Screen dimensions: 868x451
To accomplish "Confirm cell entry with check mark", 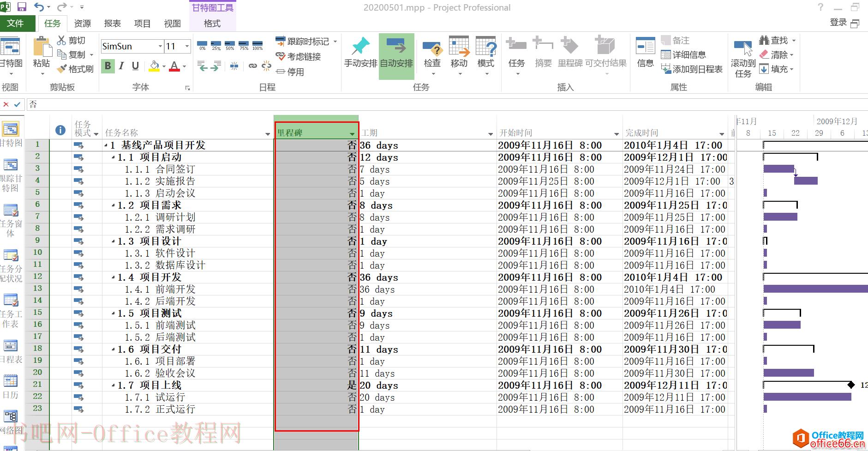I will [18, 104].
